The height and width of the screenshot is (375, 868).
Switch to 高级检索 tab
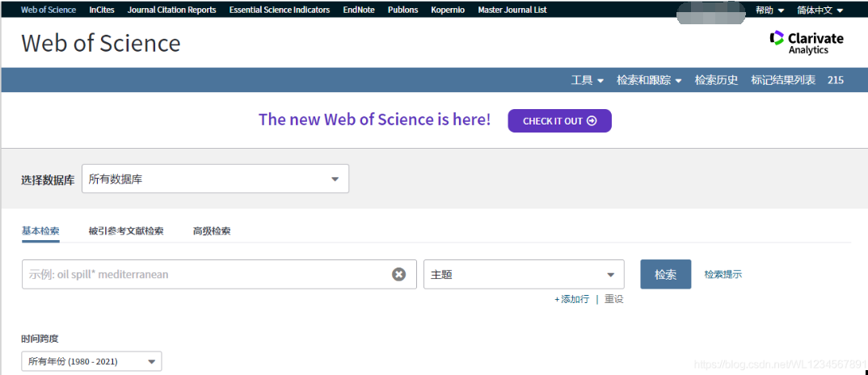tap(212, 231)
